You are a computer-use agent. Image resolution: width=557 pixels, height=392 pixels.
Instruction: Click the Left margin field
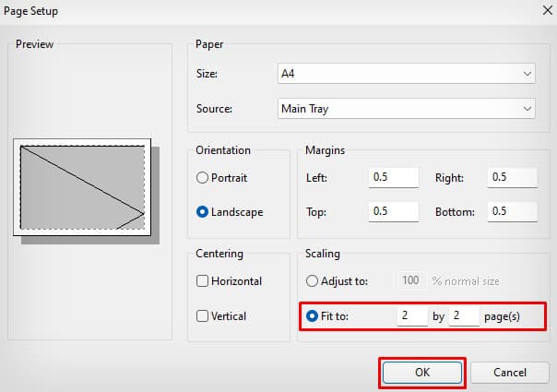tap(394, 177)
